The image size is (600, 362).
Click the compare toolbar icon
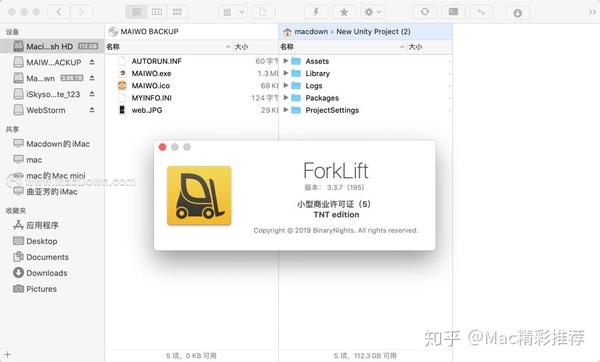point(481,12)
